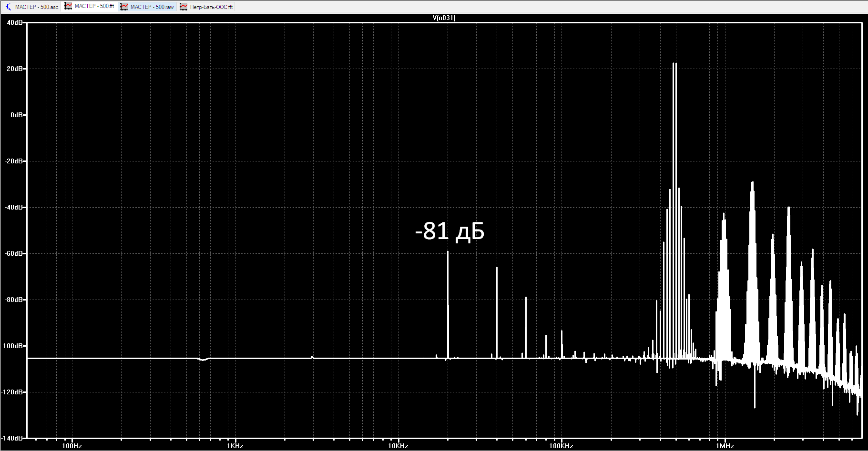Open the Петр-Бать-ООС.fft tab

tap(212, 7)
